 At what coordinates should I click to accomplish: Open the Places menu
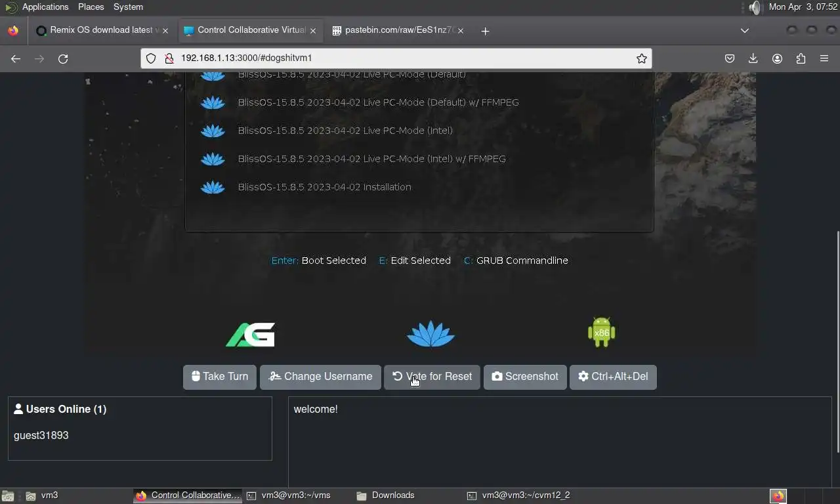(x=91, y=7)
